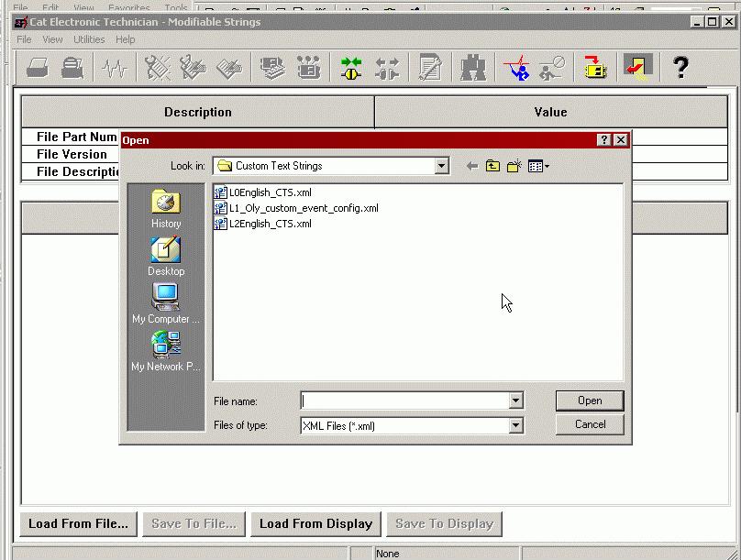This screenshot has height=560, width=741.
Task: Click the red and blue technician figure icon
Action: [x=516, y=68]
